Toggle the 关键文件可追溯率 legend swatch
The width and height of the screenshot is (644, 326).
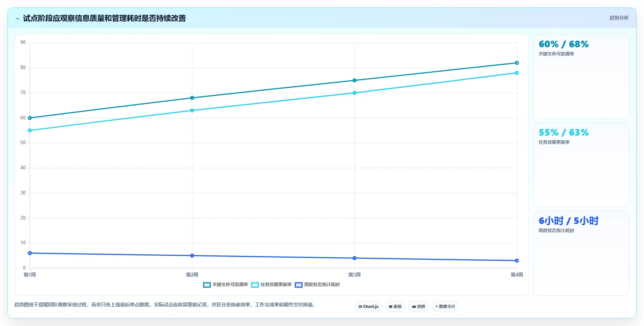click(x=207, y=285)
